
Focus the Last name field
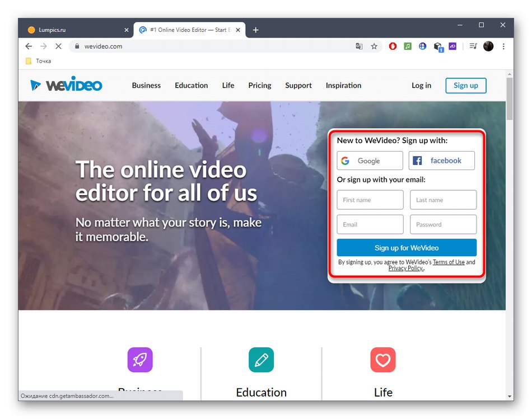443,200
